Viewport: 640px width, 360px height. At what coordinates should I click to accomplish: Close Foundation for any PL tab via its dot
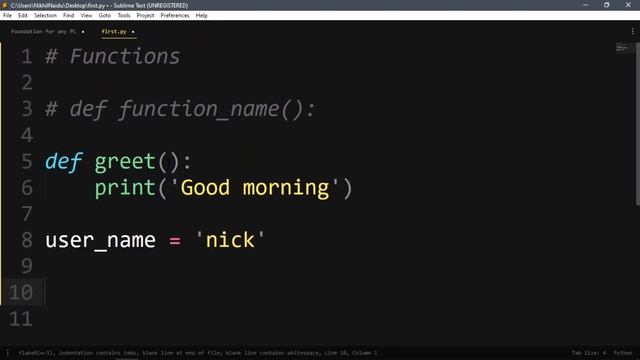point(83,32)
